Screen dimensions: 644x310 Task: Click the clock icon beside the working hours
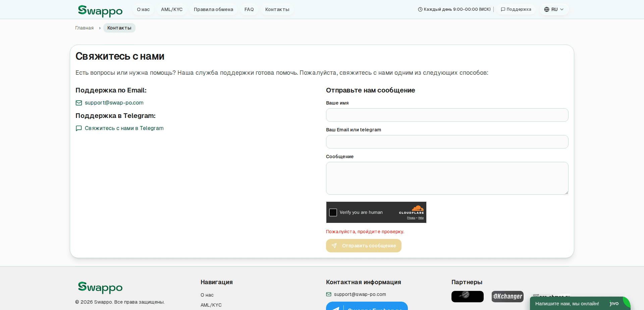point(420,9)
